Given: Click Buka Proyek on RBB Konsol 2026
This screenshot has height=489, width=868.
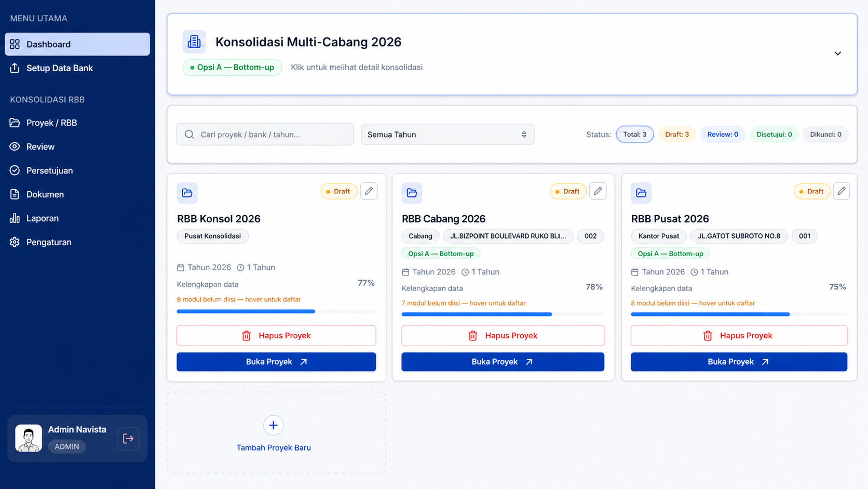Looking at the screenshot, I should click(x=276, y=362).
